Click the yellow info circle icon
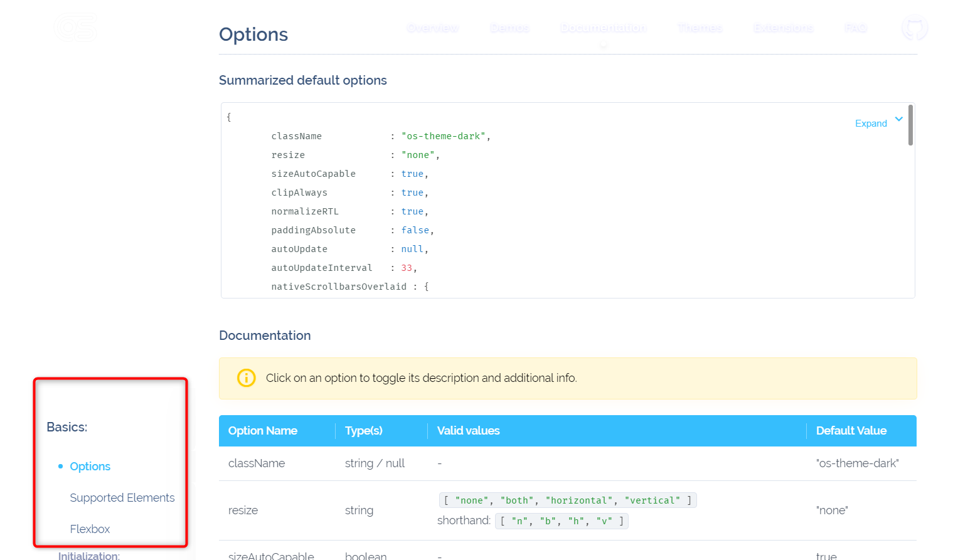This screenshot has width=953, height=560. click(x=246, y=378)
